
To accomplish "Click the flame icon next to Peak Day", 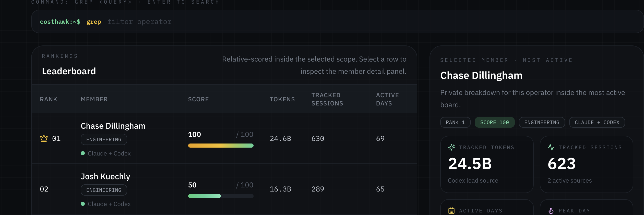I will click(551, 210).
